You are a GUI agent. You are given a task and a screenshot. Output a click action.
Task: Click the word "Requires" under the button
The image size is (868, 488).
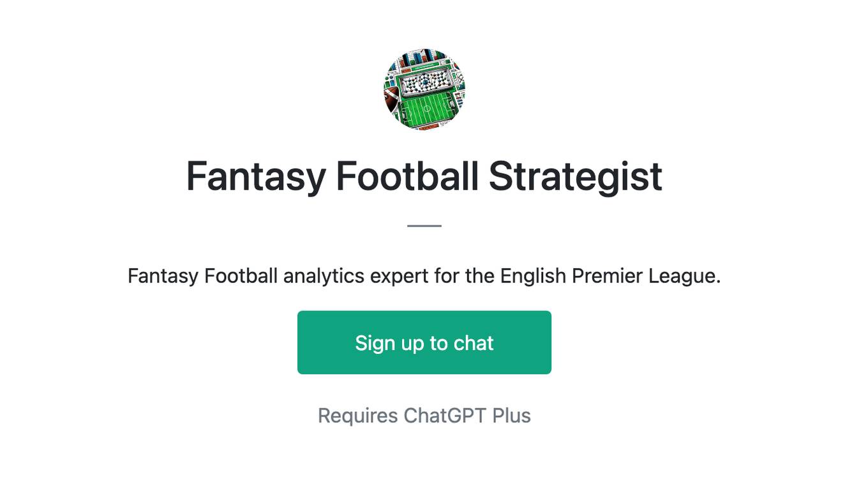(x=358, y=416)
